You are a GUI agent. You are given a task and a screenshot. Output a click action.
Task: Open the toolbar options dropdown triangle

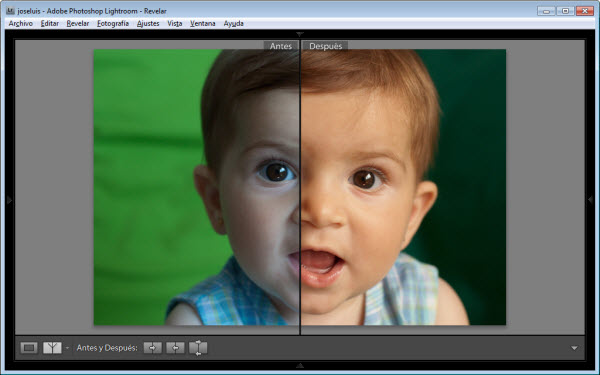pyautogui.click(x=574, y=348)
